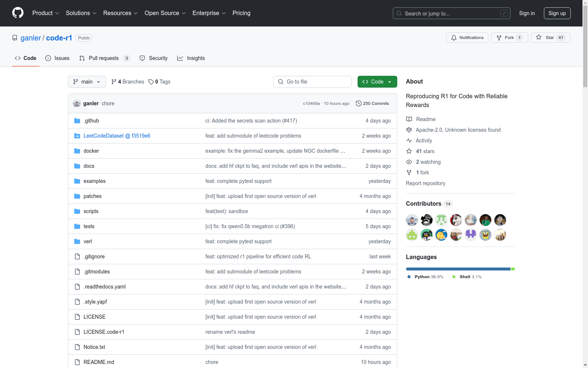Open commit 'feat(test): sandbox' message
This screenshot has width=588, height=368.
click(x=227, y=211)
